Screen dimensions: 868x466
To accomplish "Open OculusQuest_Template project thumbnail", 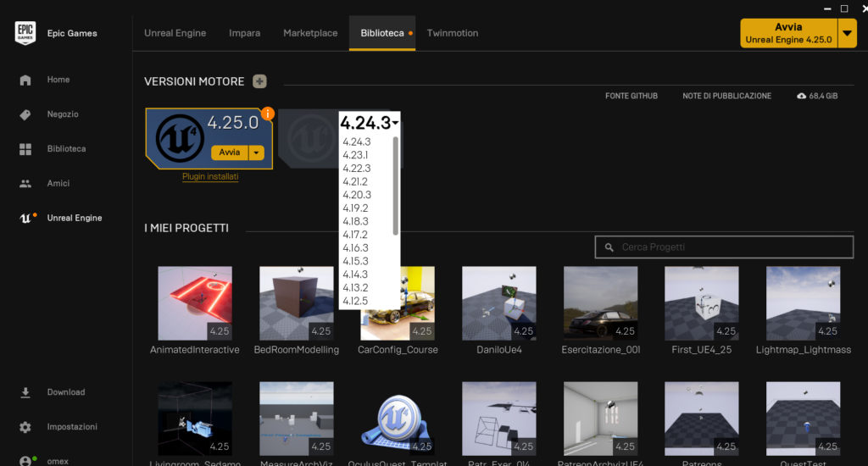I will pos(398,419).
